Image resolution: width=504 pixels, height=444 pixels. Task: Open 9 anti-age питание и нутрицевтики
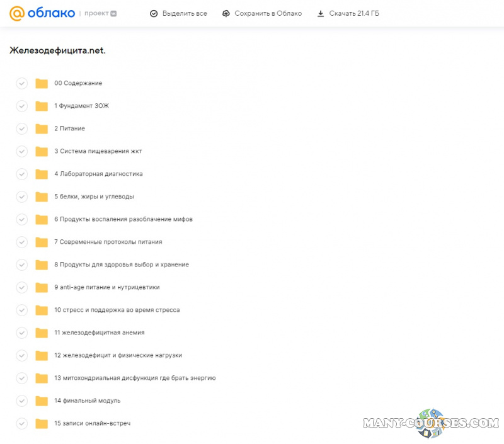[x=106, y=287]
